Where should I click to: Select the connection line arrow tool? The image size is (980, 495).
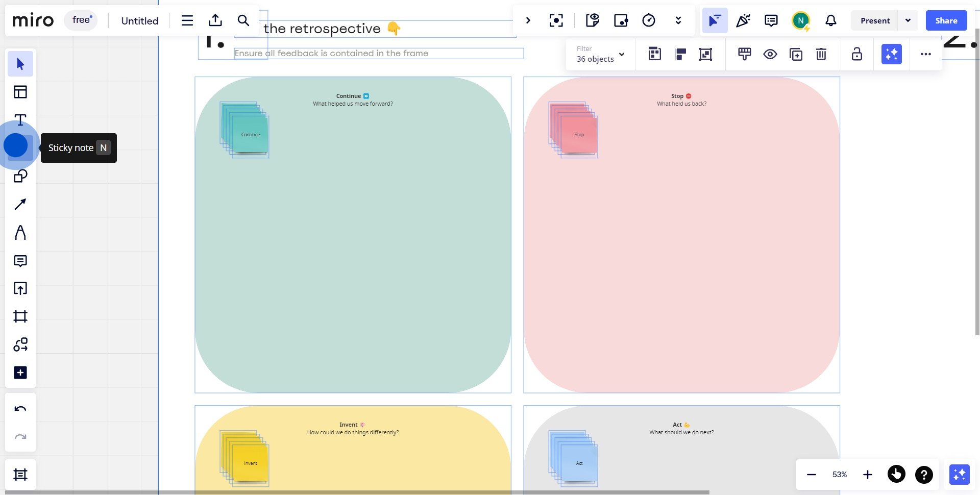20,204
